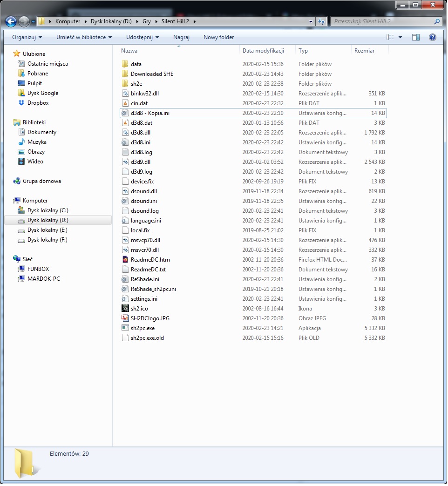Refresh the Silent Hill 2 folder view
Screen dimensions: 448x486
[321, 21]
